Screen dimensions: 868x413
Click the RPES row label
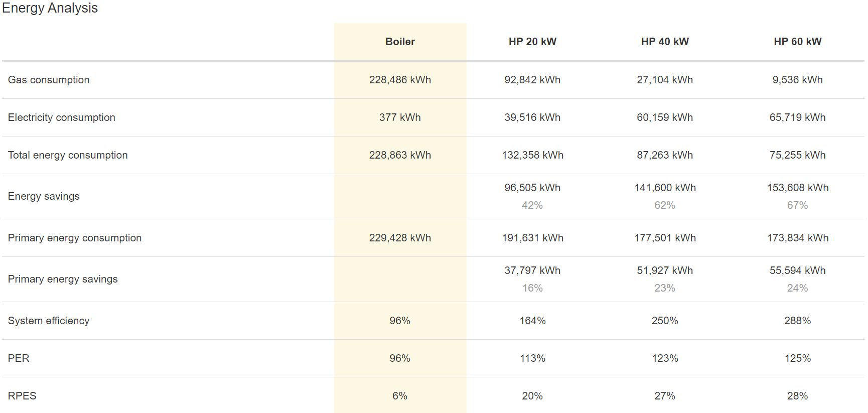22,396
